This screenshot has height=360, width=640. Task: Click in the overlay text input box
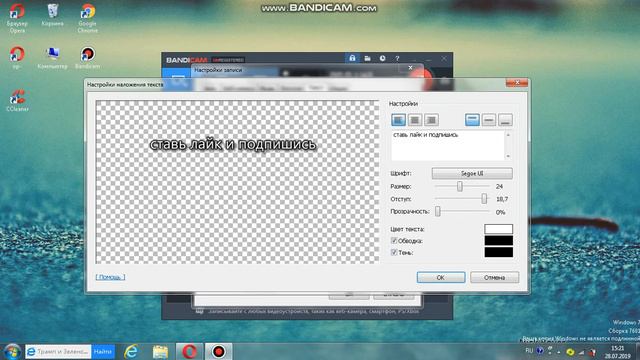448,145
